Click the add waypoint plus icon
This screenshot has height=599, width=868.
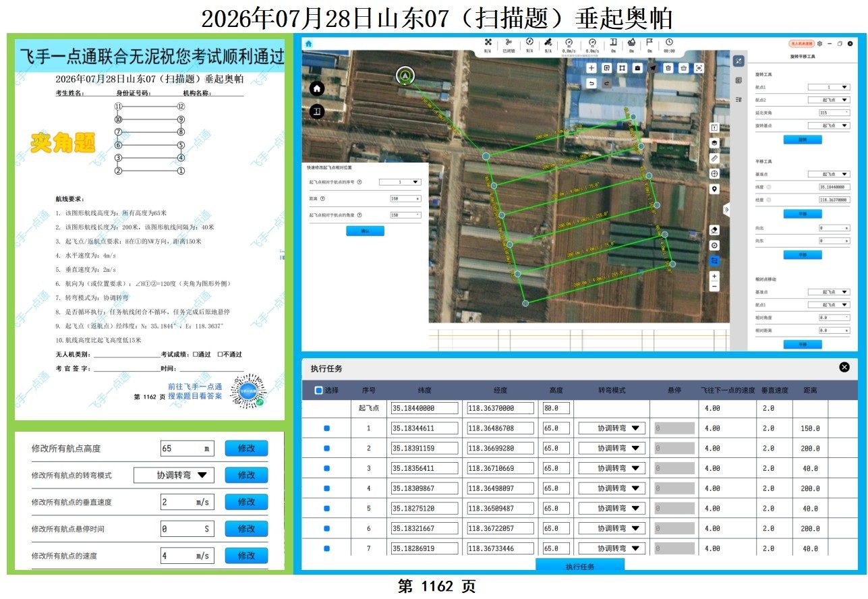(591, 68)
